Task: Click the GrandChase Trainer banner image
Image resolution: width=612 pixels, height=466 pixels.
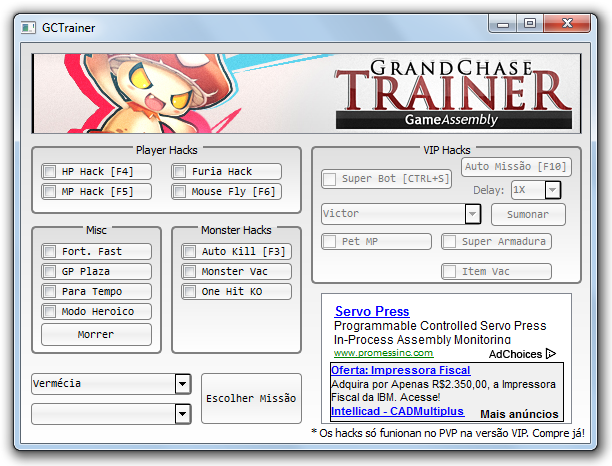Action: point(306,94)
